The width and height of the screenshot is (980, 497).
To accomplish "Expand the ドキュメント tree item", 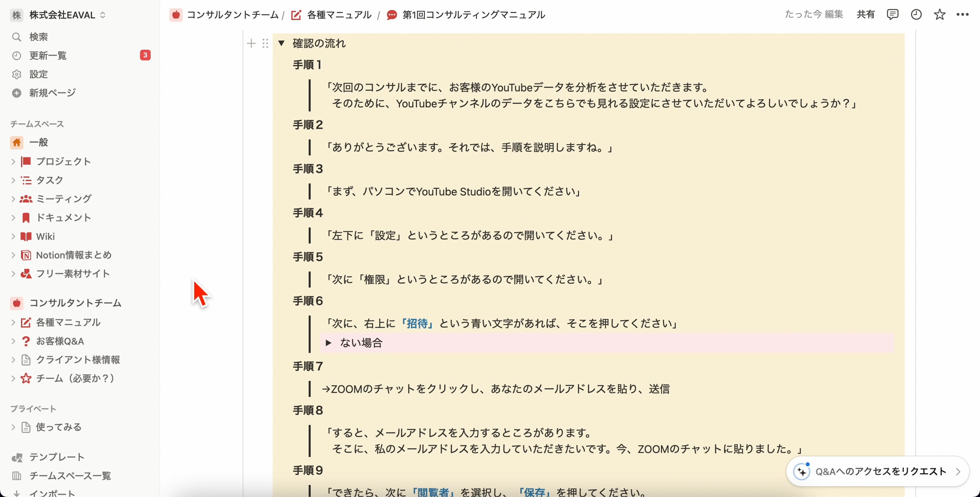I will pos(13,218).
